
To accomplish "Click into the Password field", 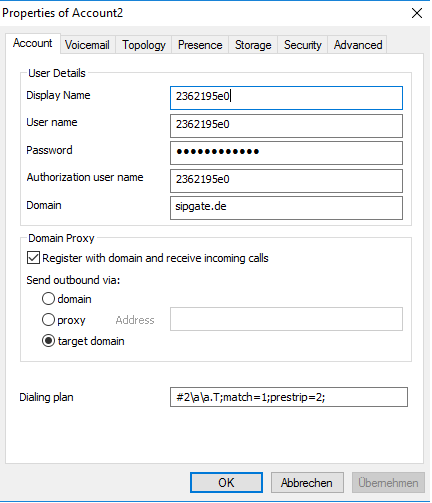I will (x=286, y=153).
